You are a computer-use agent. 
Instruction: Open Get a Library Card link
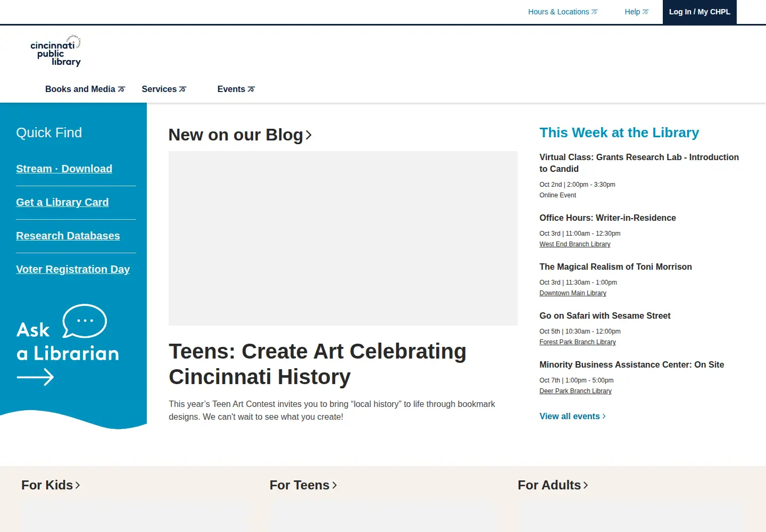[x=62, y=202]
